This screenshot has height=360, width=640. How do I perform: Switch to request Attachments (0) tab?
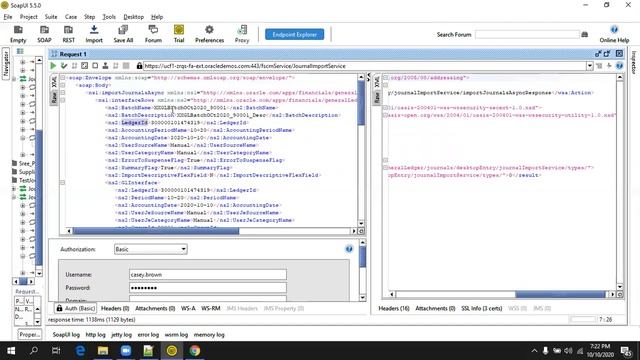[155, 308]
